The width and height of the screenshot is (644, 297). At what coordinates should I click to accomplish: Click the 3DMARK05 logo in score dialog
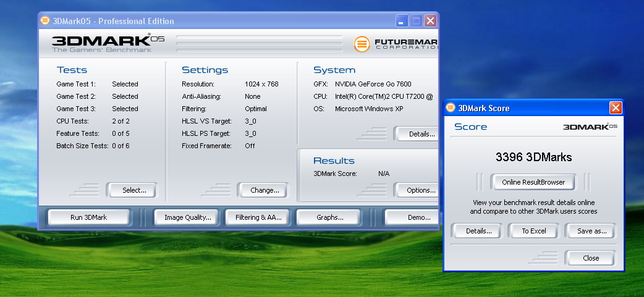coord(590,127)
